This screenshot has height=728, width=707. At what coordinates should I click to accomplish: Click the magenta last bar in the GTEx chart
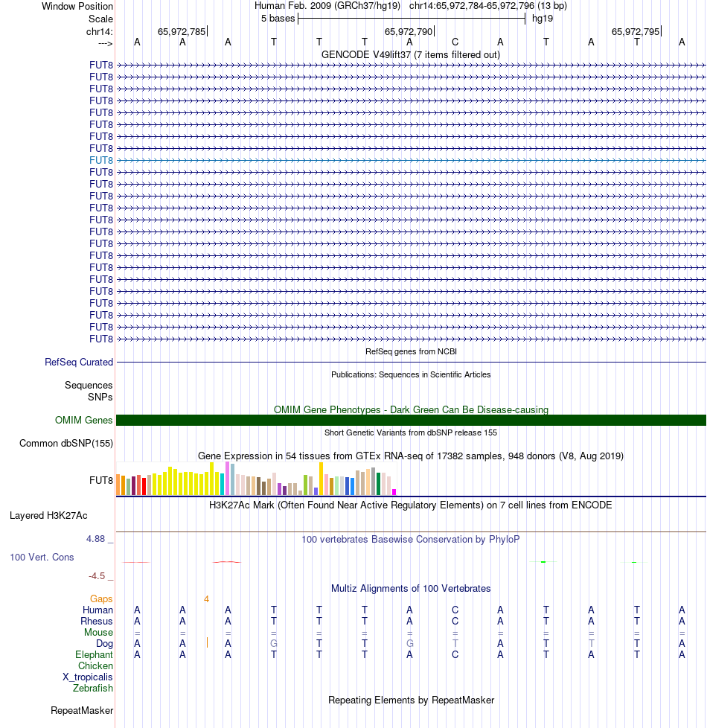[x=394, y=492]
